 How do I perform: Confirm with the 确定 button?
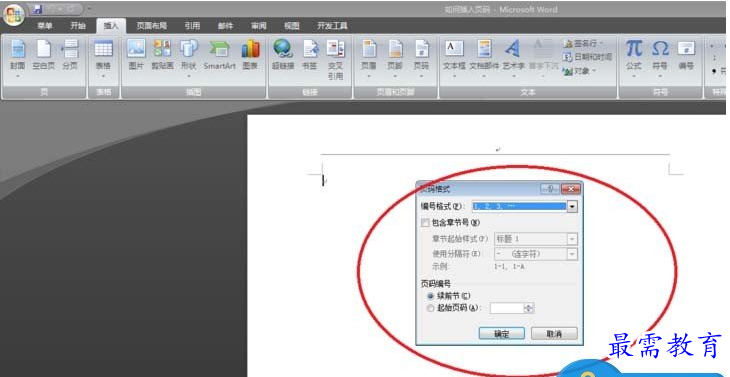[x=502, y=334]
